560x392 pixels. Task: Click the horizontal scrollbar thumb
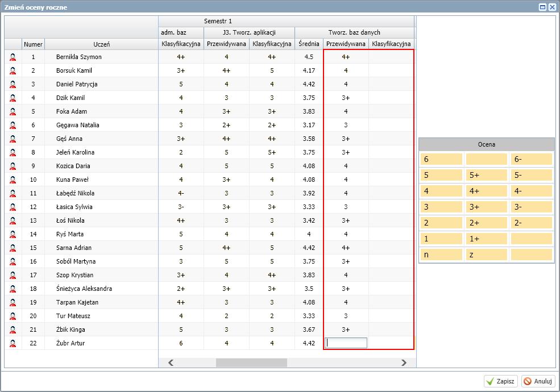point(251,362)
